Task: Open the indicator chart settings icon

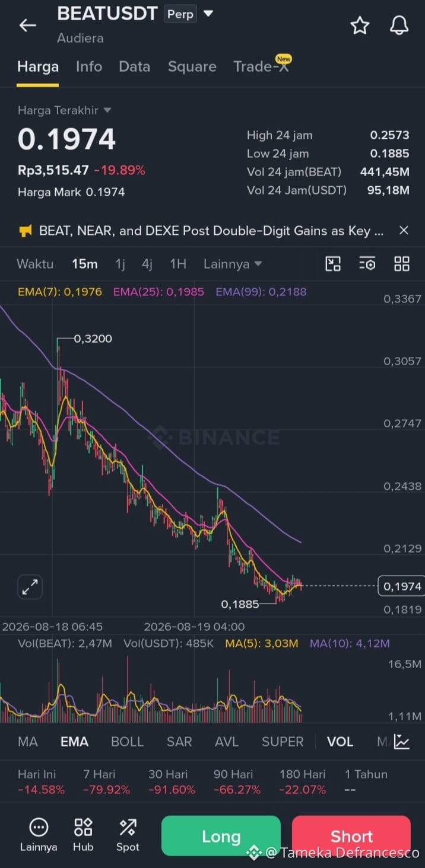Action: (x=402, y=741)
